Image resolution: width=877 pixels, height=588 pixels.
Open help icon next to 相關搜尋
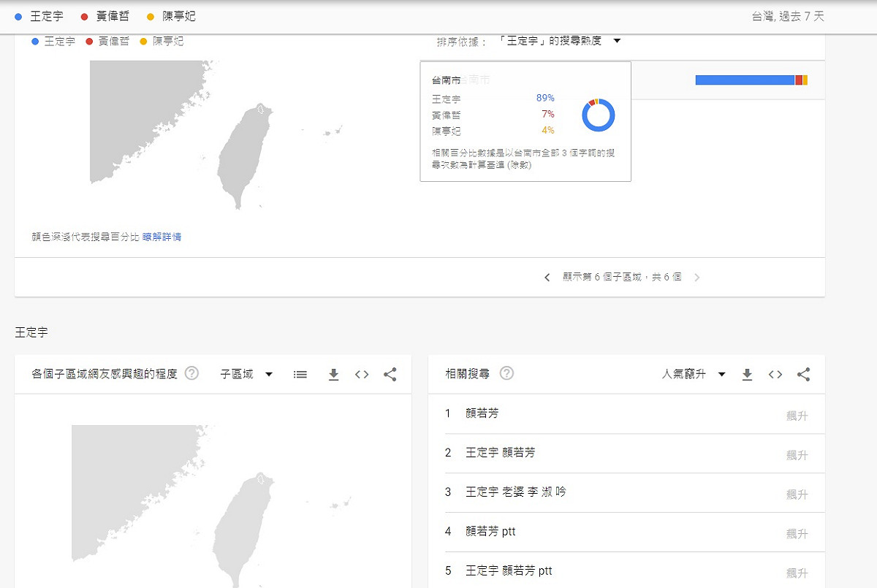pyautogui.click(x=506, y=373)
